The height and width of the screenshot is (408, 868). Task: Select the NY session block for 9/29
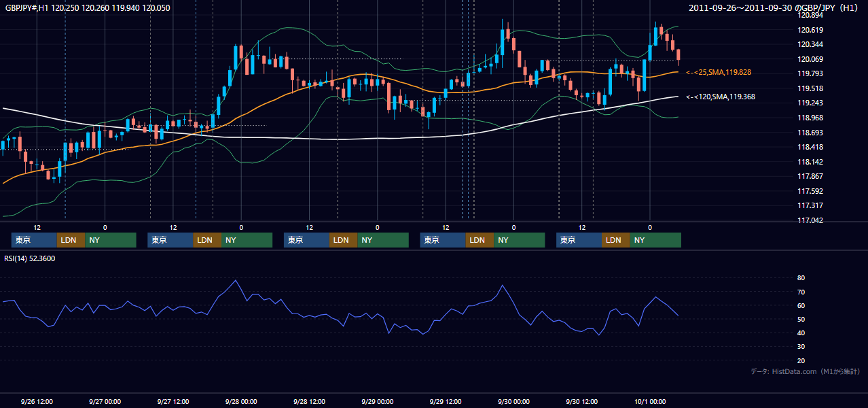tap(520, 240)
